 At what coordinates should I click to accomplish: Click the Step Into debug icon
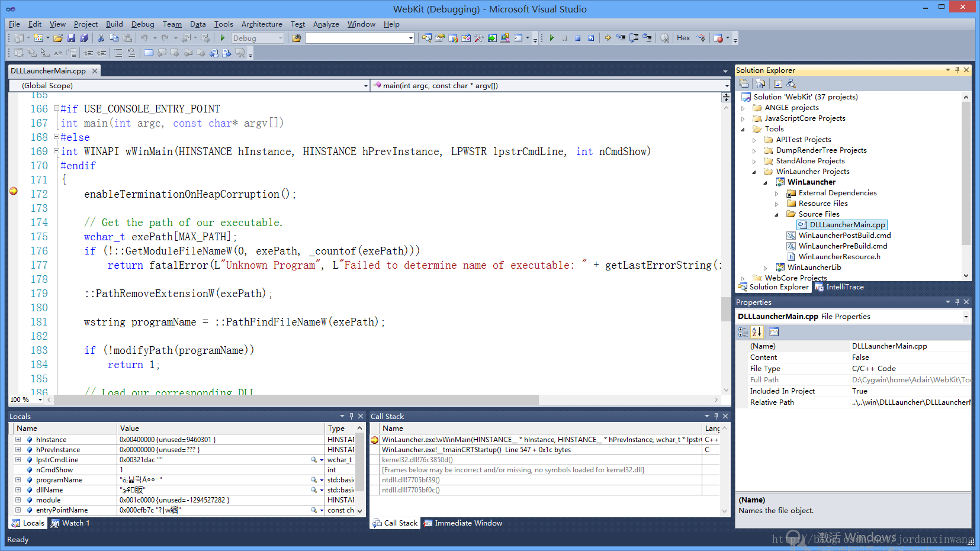coord(621,38)
